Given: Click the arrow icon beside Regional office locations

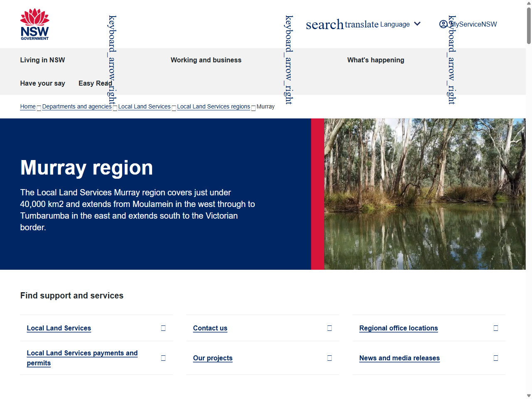Looking at the screenshot, I should (495, 328).
